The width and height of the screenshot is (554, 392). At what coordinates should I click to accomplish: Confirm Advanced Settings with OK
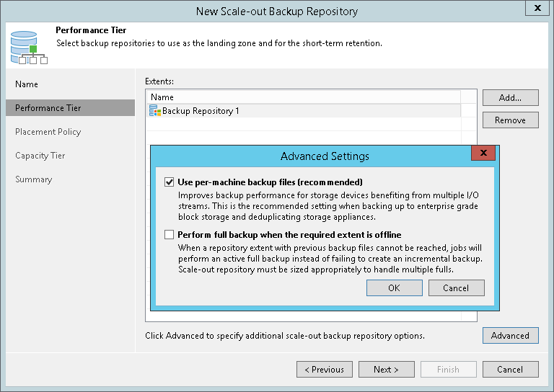coord(394,288)
